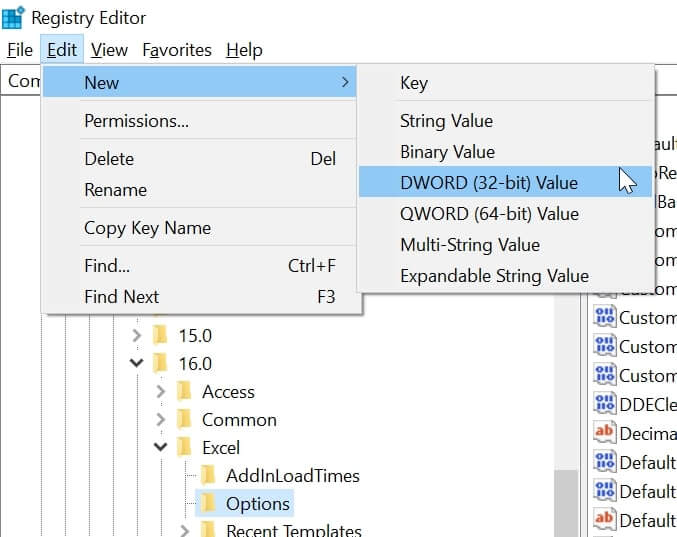The width and height of the screenshot is (677, 537).
Task: Expand the Access key node
Action: (x=161, y=391)
